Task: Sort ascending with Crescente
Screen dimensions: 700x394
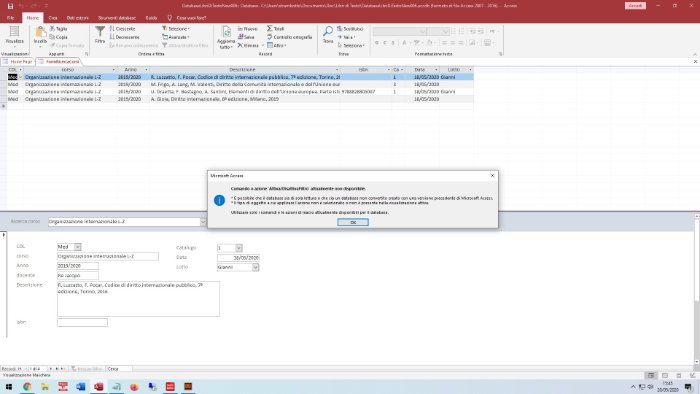Action: point(122,29)
